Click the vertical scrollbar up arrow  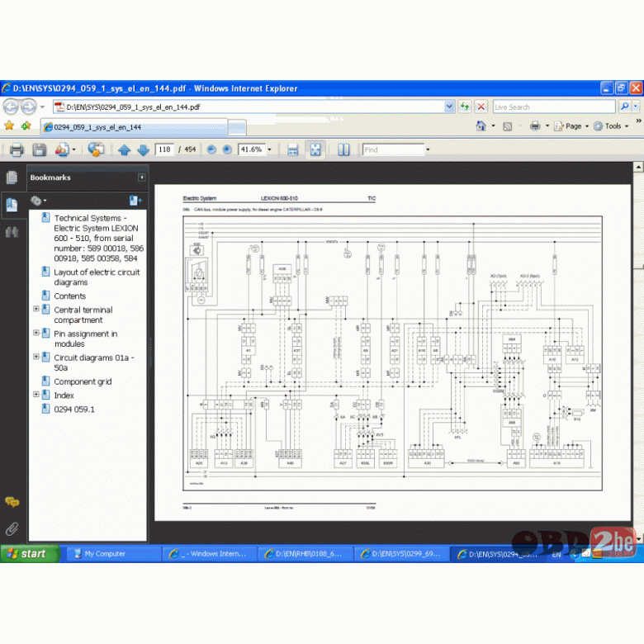click(x=639, y=167)
